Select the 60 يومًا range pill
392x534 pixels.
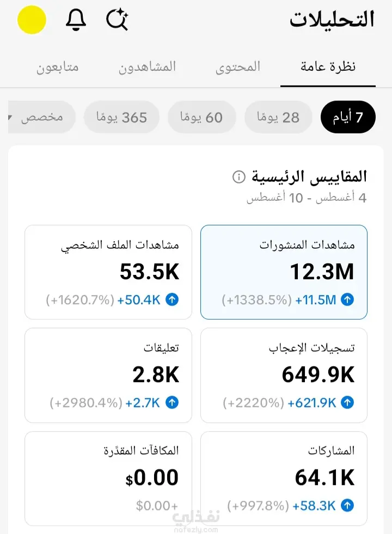pyautogui.click(x=201, y=117)
